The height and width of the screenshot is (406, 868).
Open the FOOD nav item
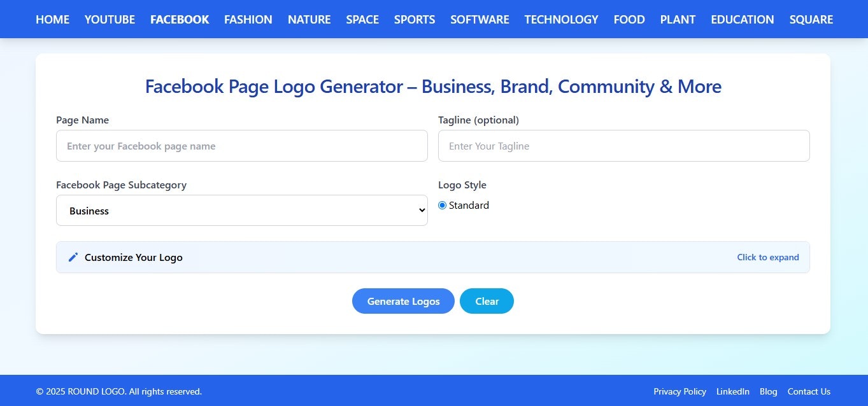(x=629, y=20)
